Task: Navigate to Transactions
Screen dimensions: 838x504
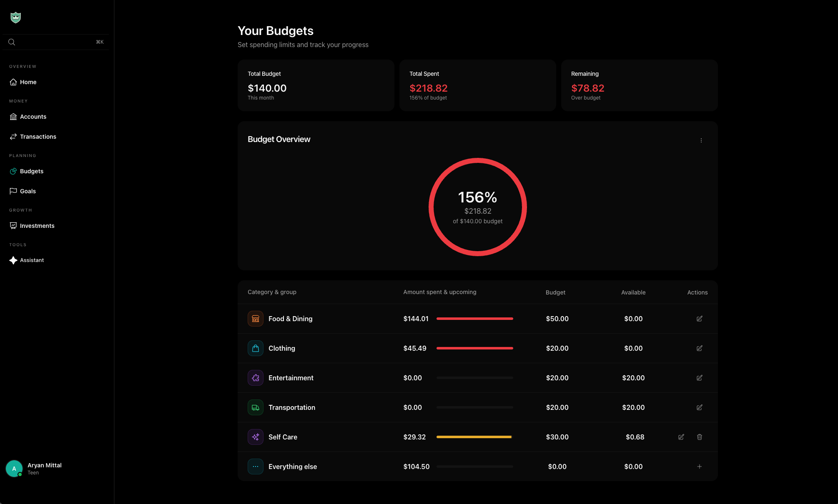Action: click(x=38, y=137)
